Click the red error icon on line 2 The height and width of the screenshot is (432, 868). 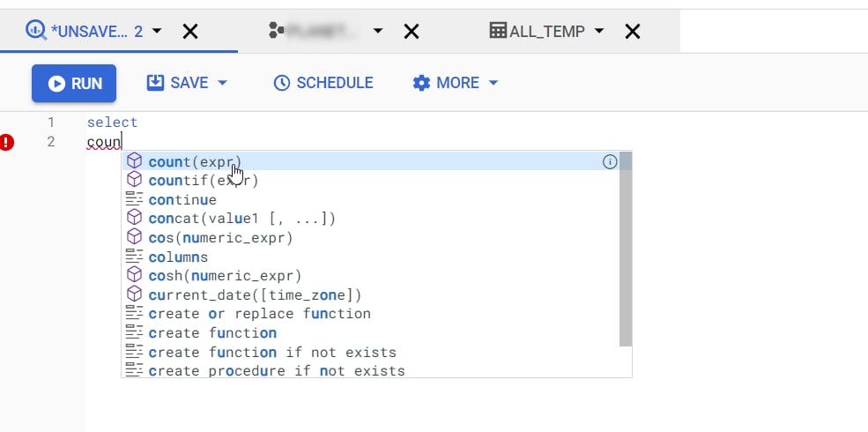point(8,142)
